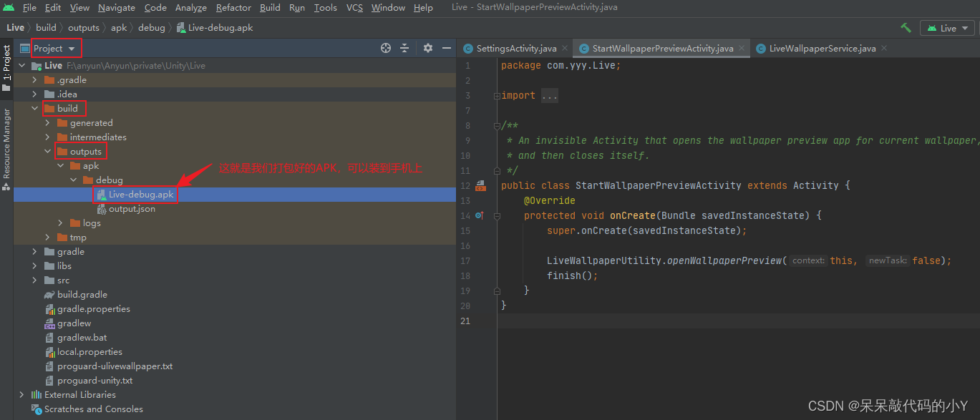Toggle the Resource Manager tool window
The image size is (980, 420).
pyautogui.click(x=6, y=149)
